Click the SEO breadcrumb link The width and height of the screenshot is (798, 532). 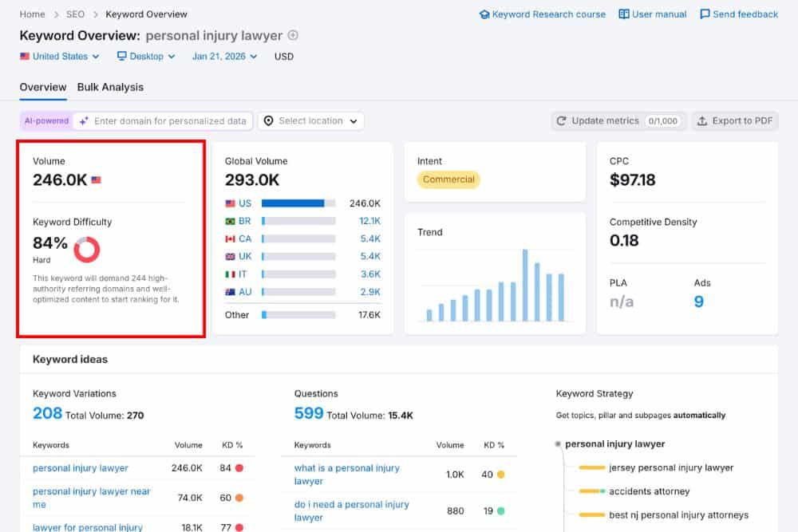pyautogui.click(x=75, y=14)
